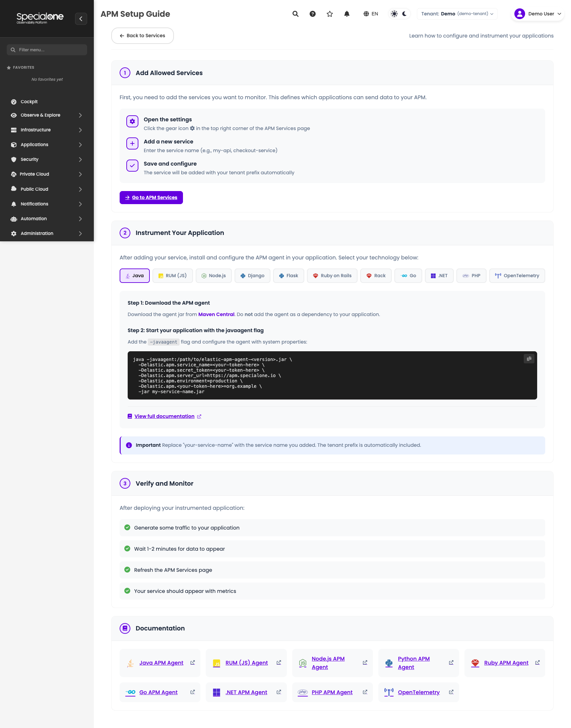Expand Automation menu
The image size is (571, 728).
(47, 219)
